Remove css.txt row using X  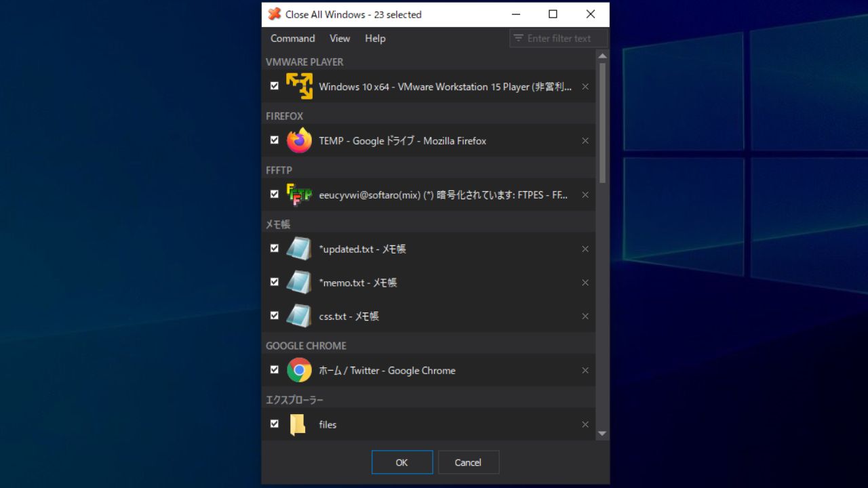585,316
